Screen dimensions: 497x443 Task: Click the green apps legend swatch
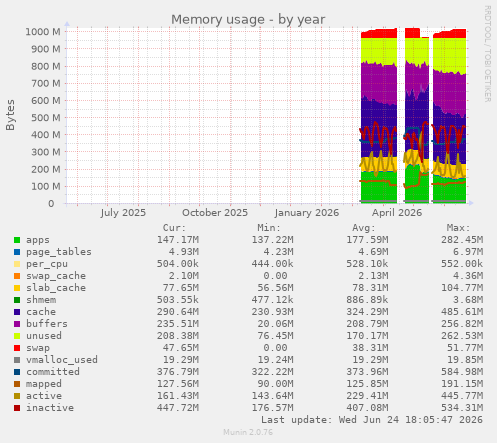coord(17,240)
